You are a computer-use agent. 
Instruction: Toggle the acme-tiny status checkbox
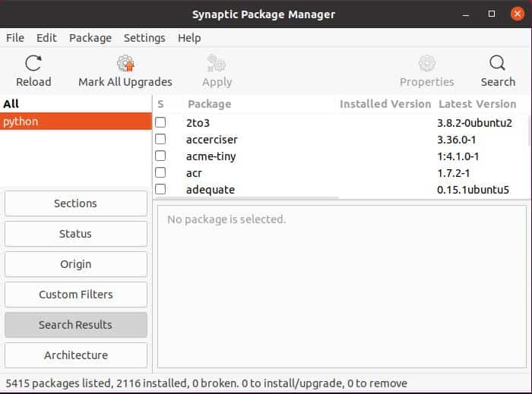(160, 156)
